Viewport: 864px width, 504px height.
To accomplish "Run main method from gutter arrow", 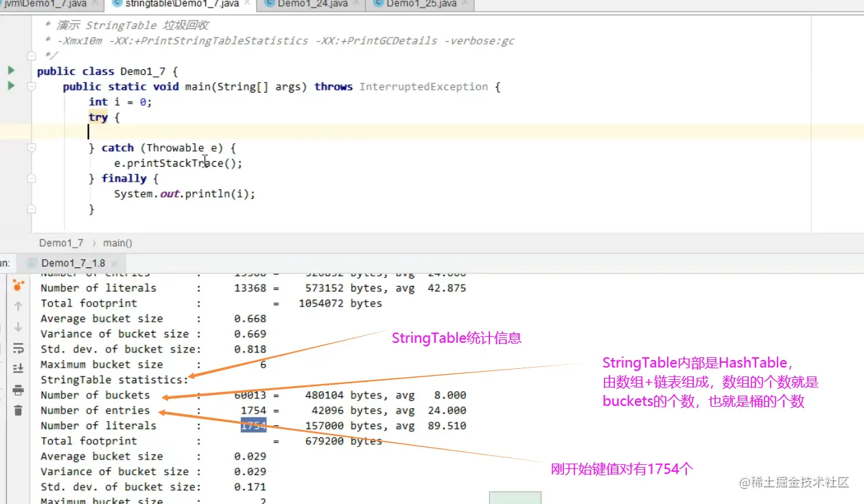I will click(11, 86).
